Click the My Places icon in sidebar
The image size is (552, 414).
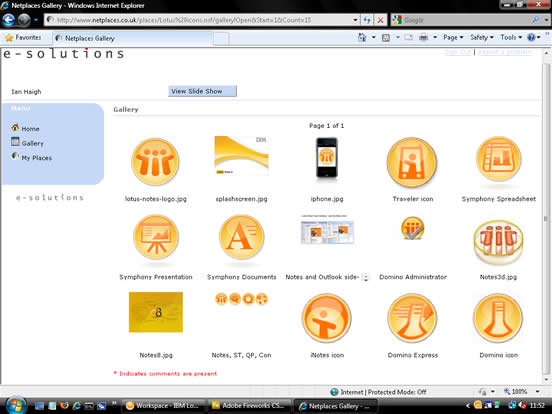click(x=15, y=156)
